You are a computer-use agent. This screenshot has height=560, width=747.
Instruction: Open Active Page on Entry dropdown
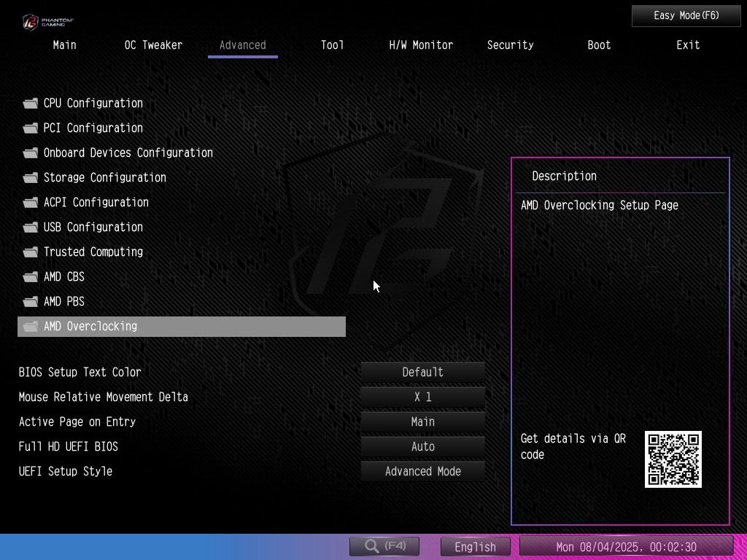[x=422, y=421]
